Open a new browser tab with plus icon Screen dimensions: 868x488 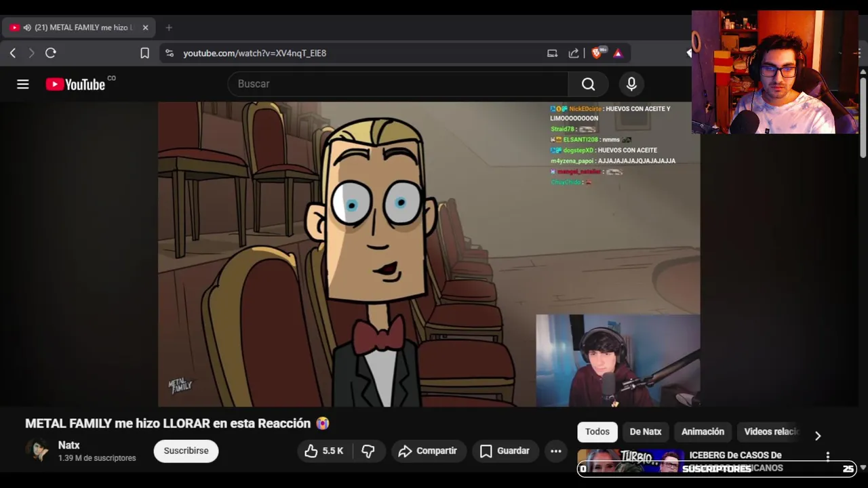click(169, 28)
